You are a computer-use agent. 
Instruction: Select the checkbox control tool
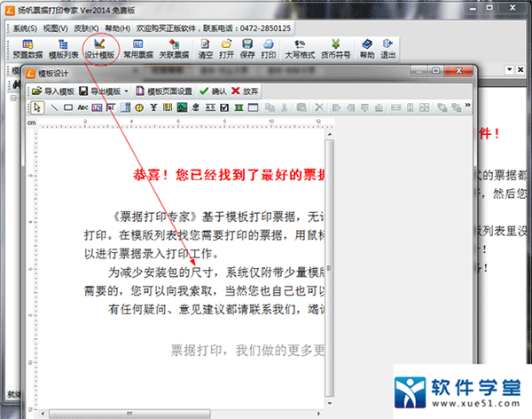pos(224,107)
